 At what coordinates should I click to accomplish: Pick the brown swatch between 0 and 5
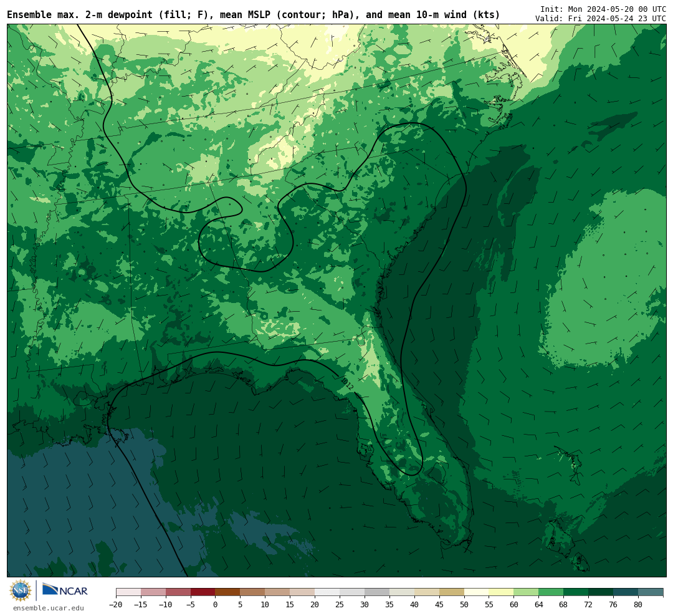(x=228, y=592)
